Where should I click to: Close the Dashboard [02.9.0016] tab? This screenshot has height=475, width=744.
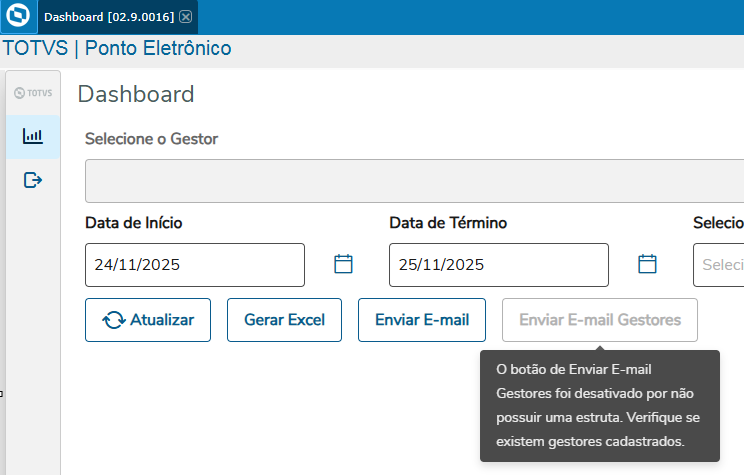(x=186, y=17)
